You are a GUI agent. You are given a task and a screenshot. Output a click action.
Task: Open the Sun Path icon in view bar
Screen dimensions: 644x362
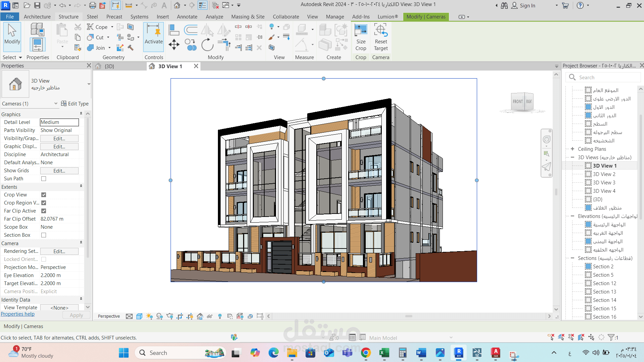149,316
